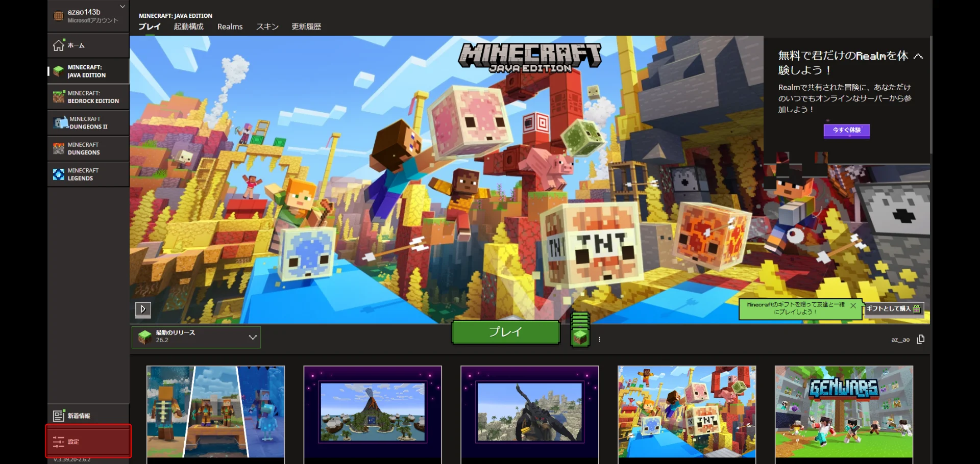
Task: Switch to the Realms tab
Action: coord(230,27)
